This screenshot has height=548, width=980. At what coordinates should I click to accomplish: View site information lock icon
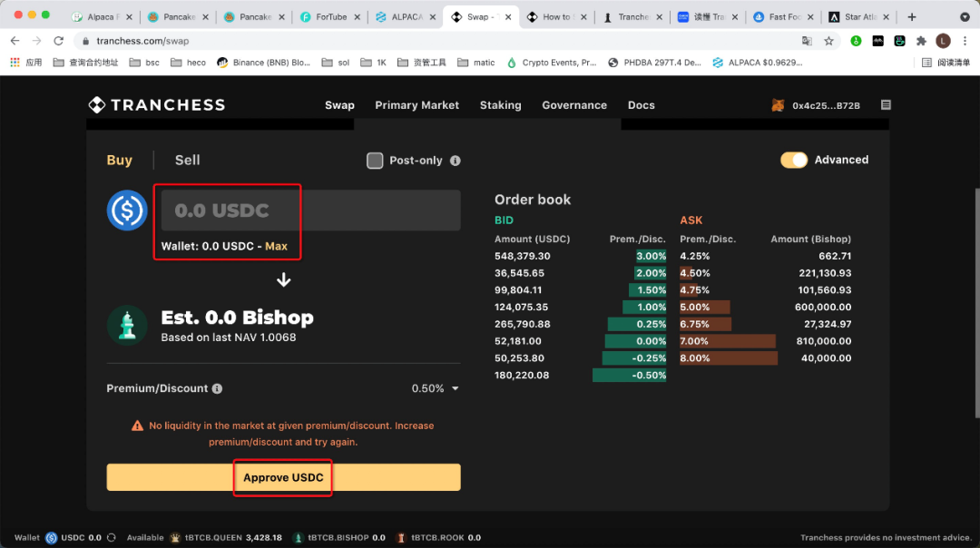[85, 41]
